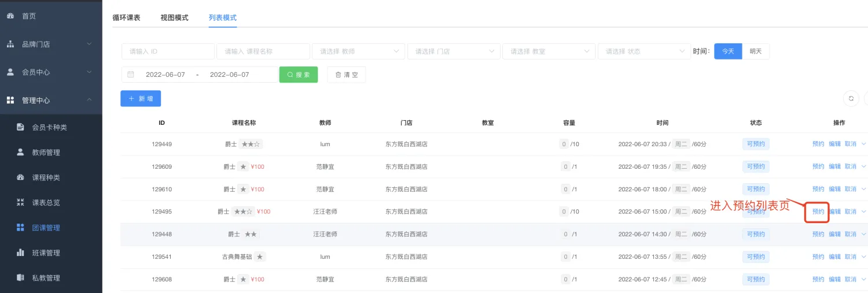
Task: Select the 今天 time filter
Action: coord(728,51)
